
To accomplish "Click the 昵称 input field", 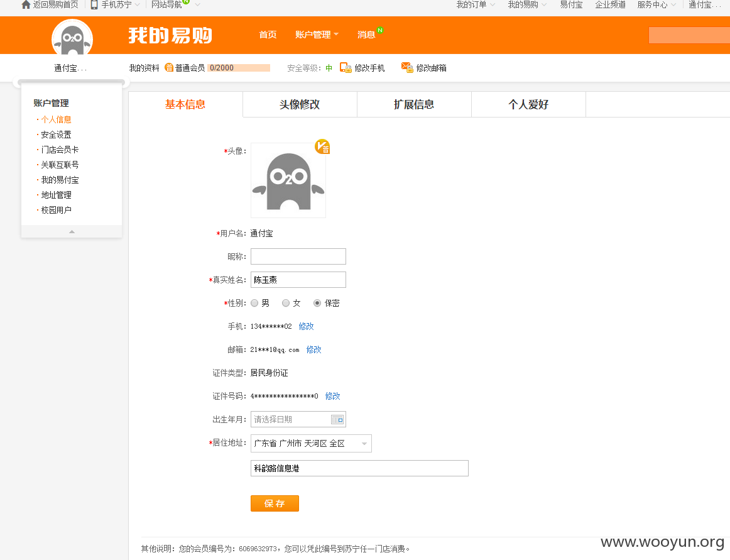I will pyautogui.click(x=298, y=256).
